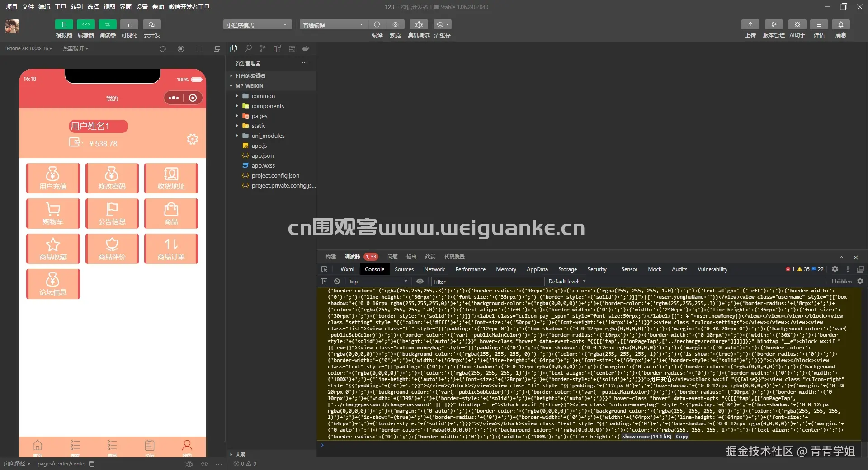The image size is (868, 470).
Task: Open the 项目 menu
Action: [x=11, y=7]
